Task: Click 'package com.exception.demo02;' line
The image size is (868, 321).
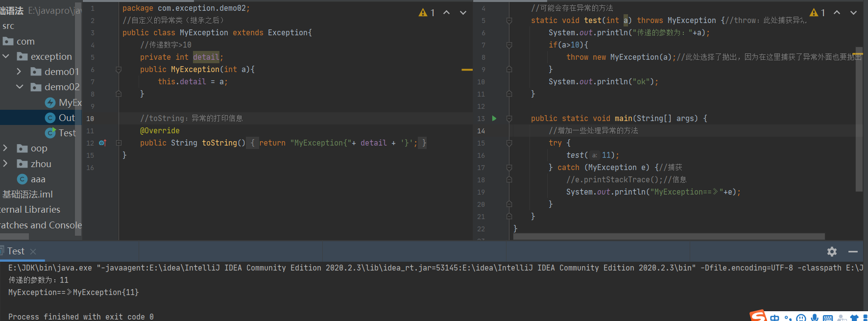Action: [186, 8]
